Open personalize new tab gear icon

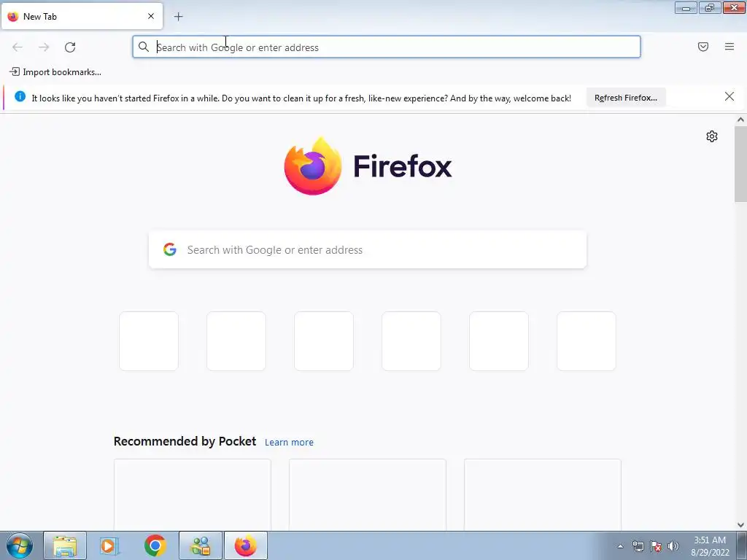pos(712,136)
